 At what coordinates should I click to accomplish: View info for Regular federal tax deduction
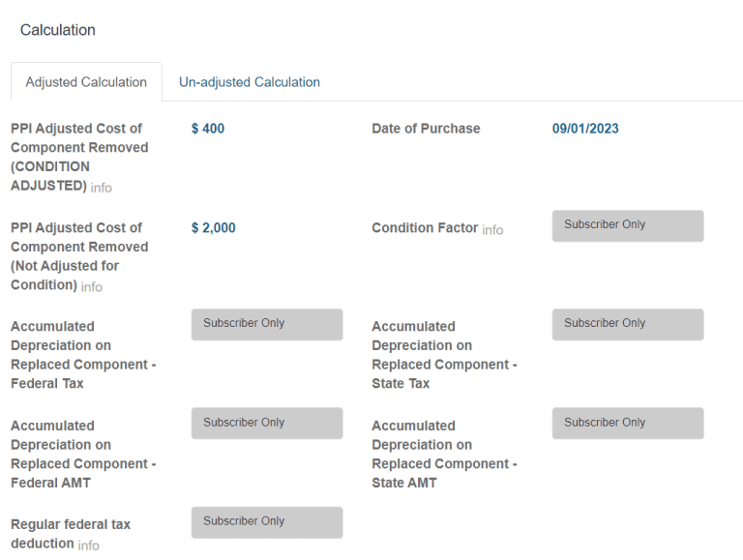[x=88, y=545]
